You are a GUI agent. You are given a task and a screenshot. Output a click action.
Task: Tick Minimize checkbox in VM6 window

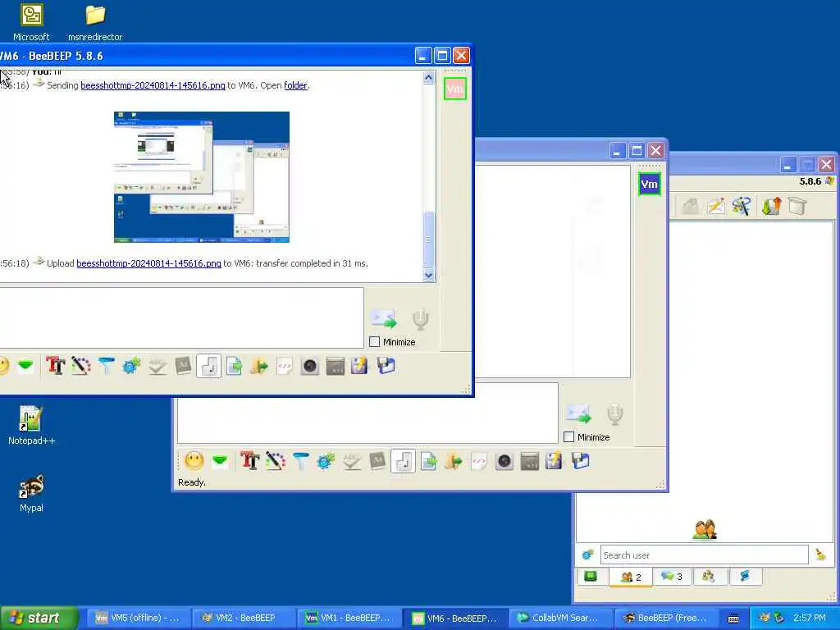(x=374, y=342)
